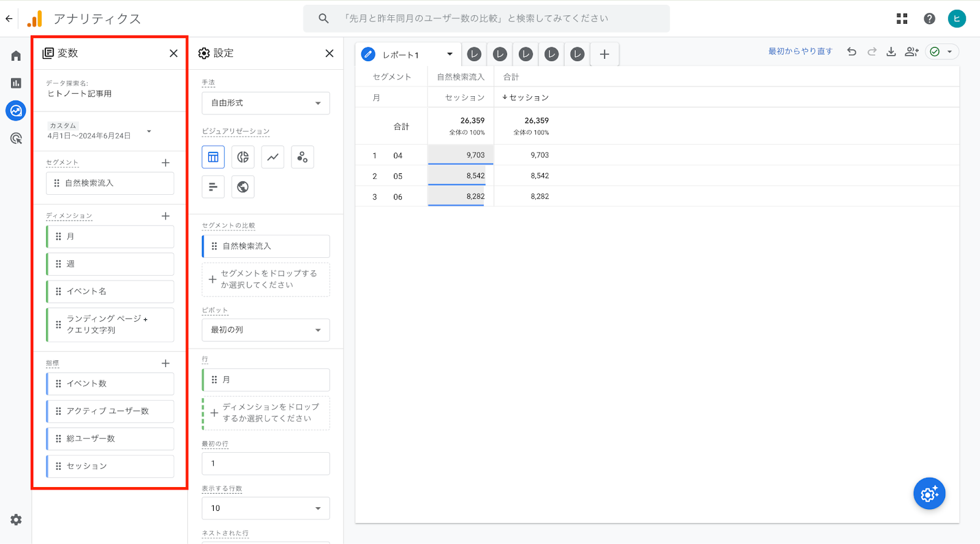Open the account avatar menu
The width and height of the screenshot is (980, 544).
click(957, 18)
